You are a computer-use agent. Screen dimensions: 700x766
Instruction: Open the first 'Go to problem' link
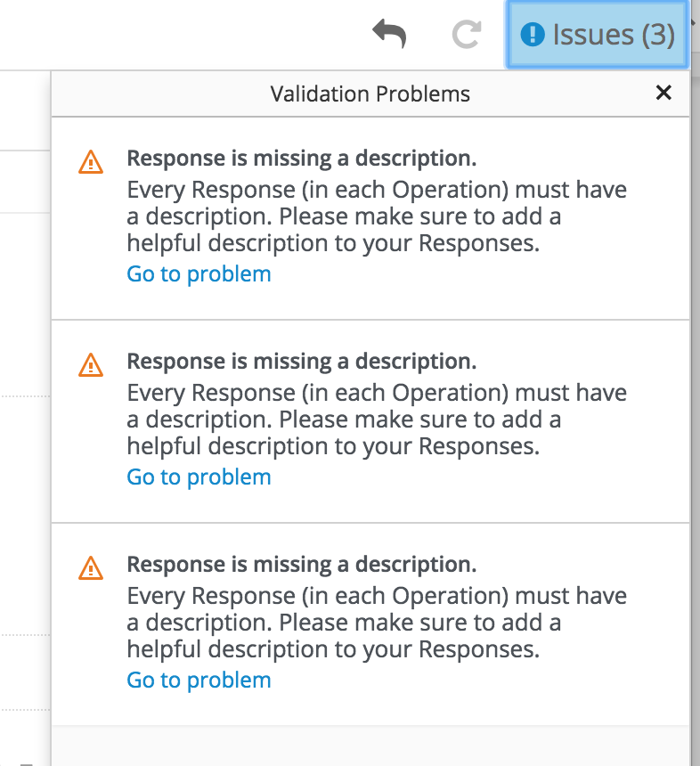199,273
